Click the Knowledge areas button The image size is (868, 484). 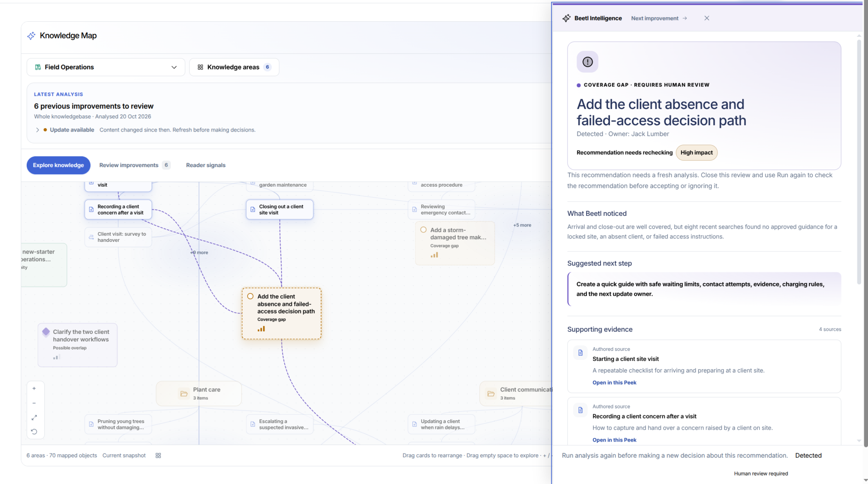click(234, 67)
